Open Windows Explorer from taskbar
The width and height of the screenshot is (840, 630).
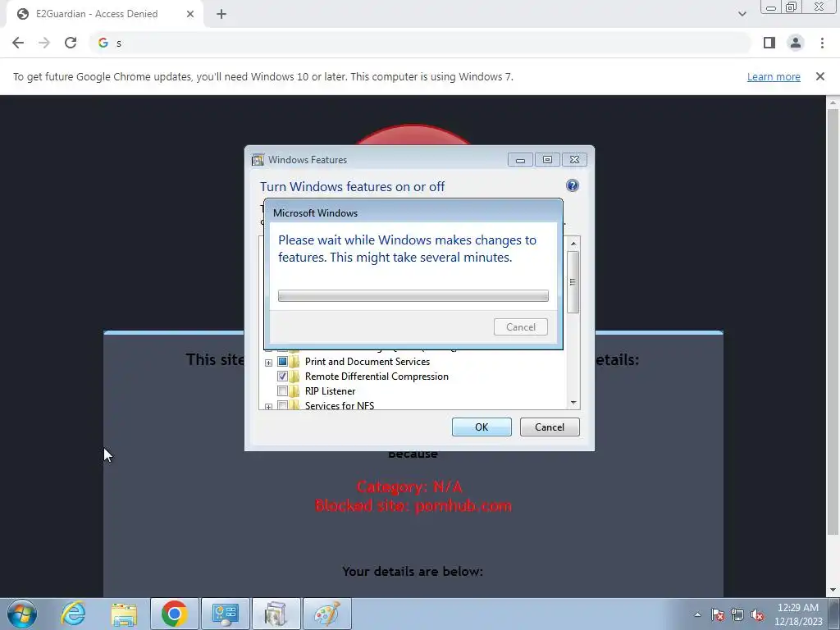click(x=124, y=614)
